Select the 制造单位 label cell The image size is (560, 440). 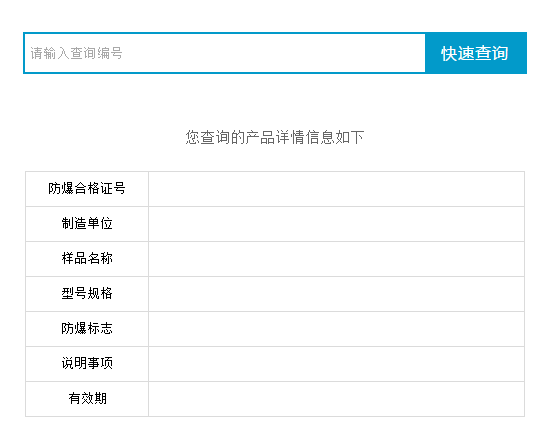coord(87,224)
